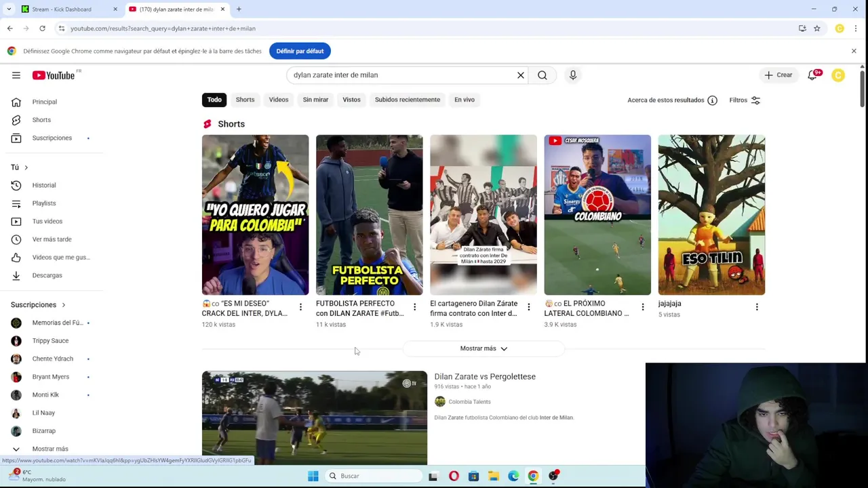Play the Pergolettese video thumbnail
Screen dimensions: 868x488
point(315,418)
